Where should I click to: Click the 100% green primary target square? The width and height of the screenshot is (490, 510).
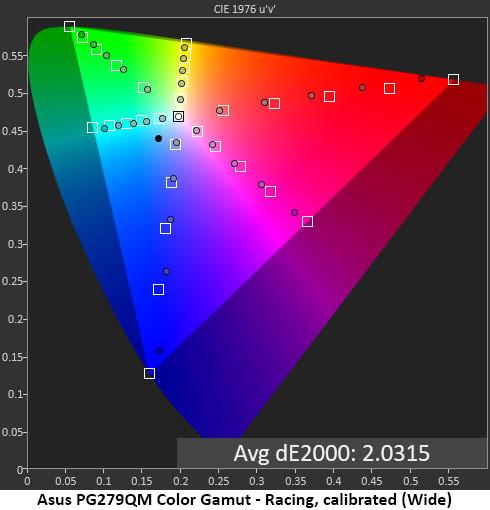69,26
